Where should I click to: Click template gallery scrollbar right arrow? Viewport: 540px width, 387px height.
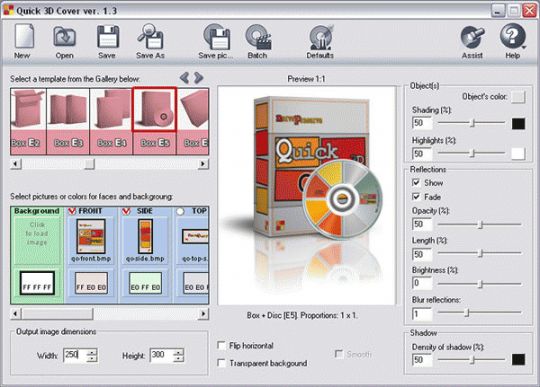tap(204, 163)
